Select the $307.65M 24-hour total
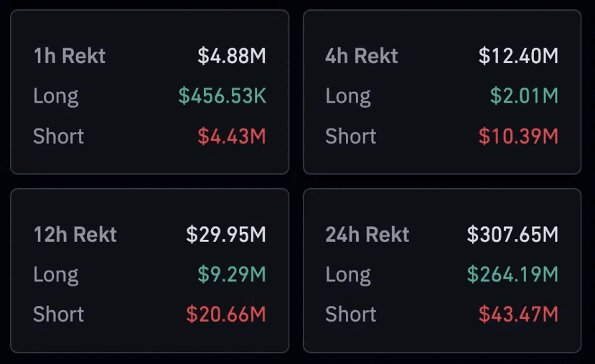The width and height of the screenshot is (595, 364). pos(512,234)
